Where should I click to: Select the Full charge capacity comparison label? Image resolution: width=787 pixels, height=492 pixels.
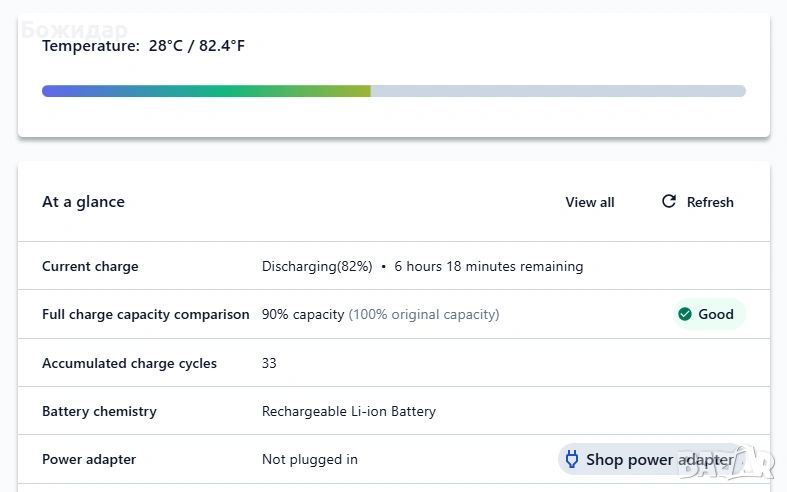point(146,314)
